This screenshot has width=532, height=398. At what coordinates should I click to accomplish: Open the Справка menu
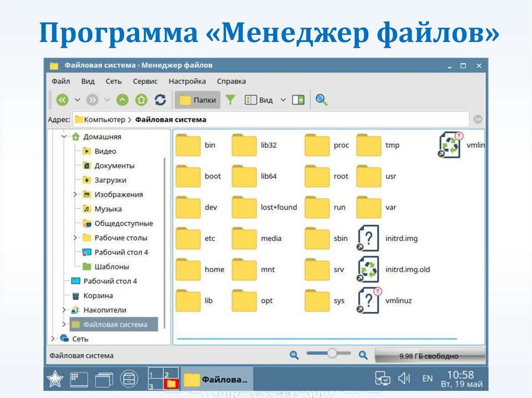pos(231,81)
